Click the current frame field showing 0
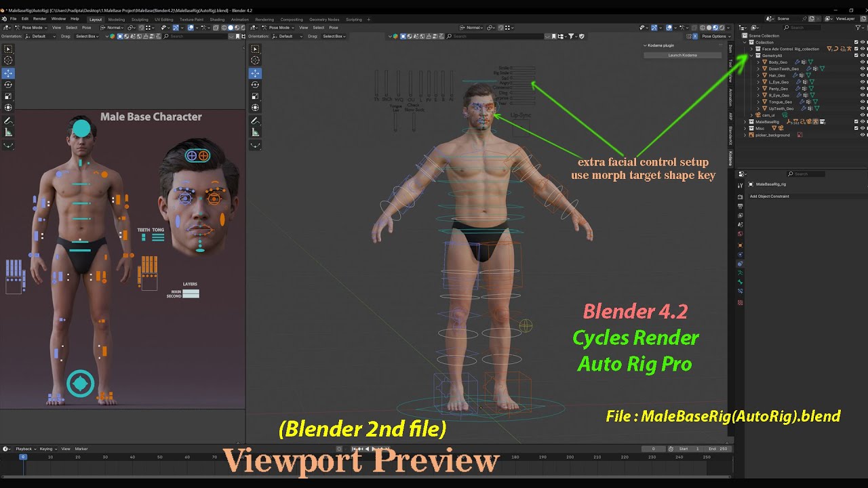 coord(653,449)
